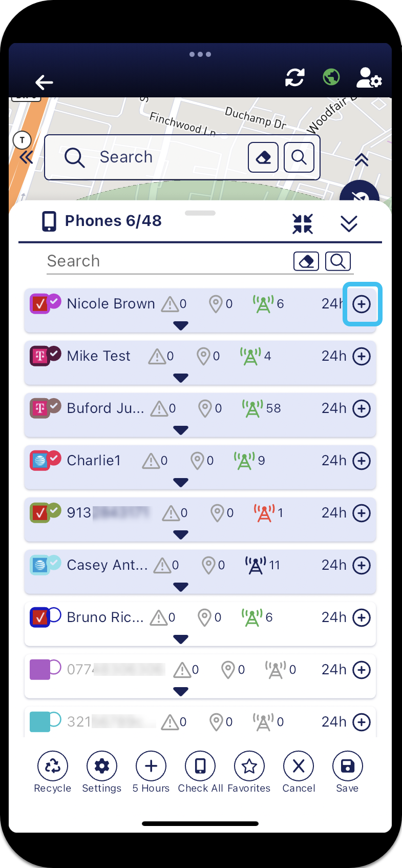Toggle Nicole Brown's selection checkmark

click(54, 300)
